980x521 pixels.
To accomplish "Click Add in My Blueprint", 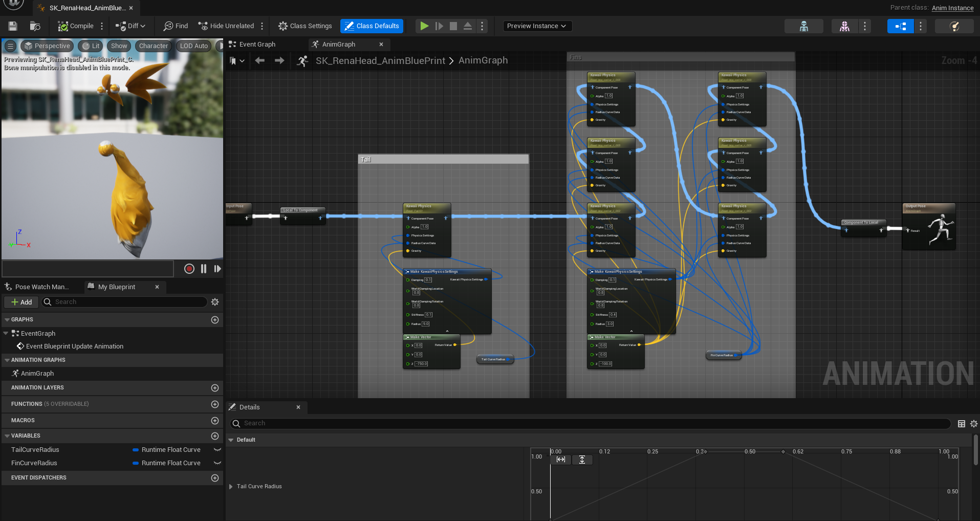I will click(x=21, y=302).
